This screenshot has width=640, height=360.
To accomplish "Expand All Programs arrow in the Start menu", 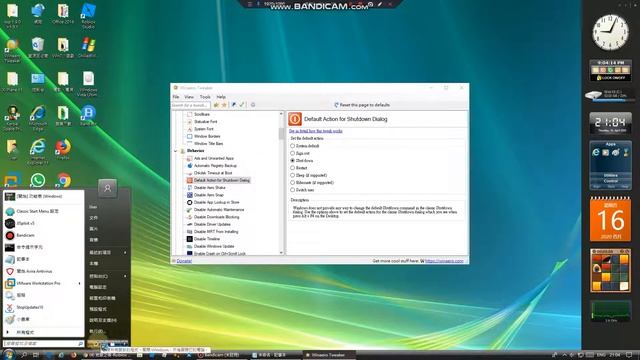I will click(7, 332).
